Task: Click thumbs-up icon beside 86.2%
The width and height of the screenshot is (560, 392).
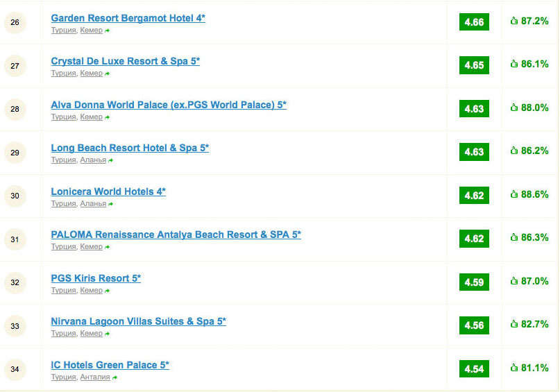Action: (x=514, y=151)
